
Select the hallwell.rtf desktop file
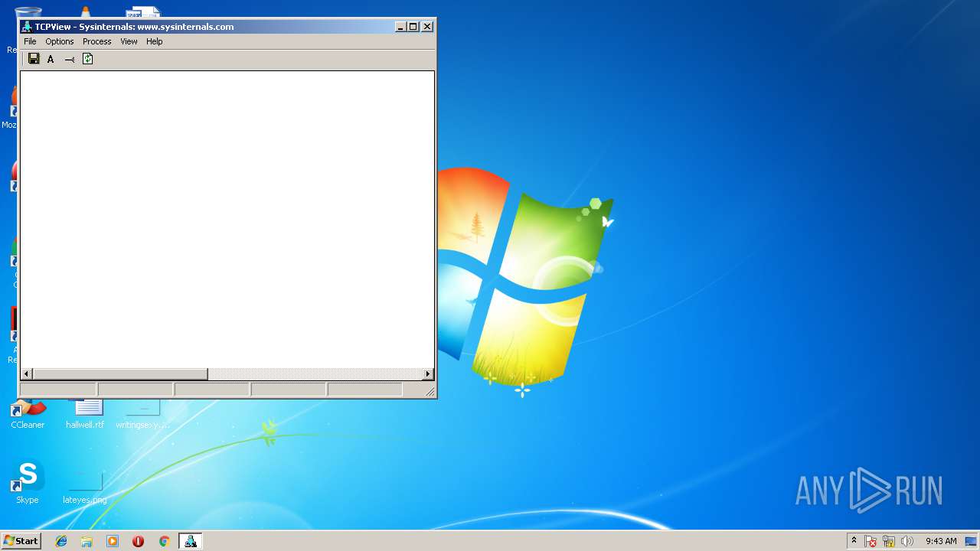85,414
